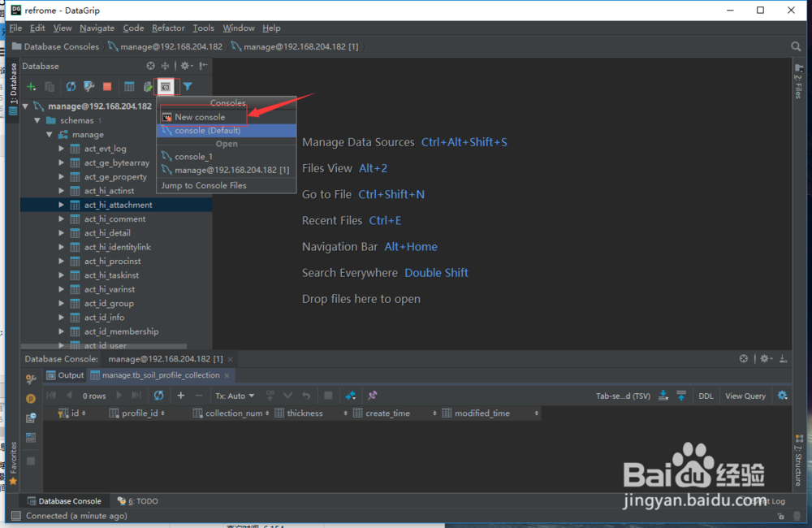Collapse the schemas folder node
812x528 pixels.
point(37,120)
